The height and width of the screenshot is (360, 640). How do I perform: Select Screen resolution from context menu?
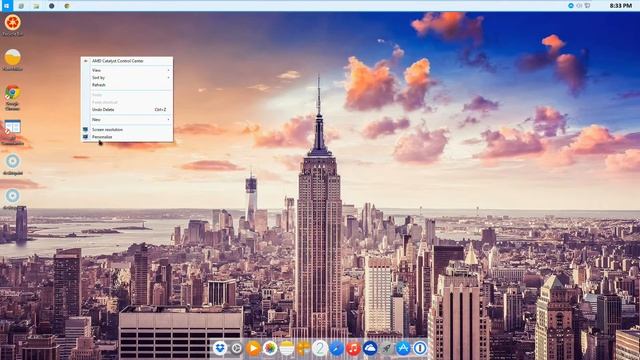127,129
